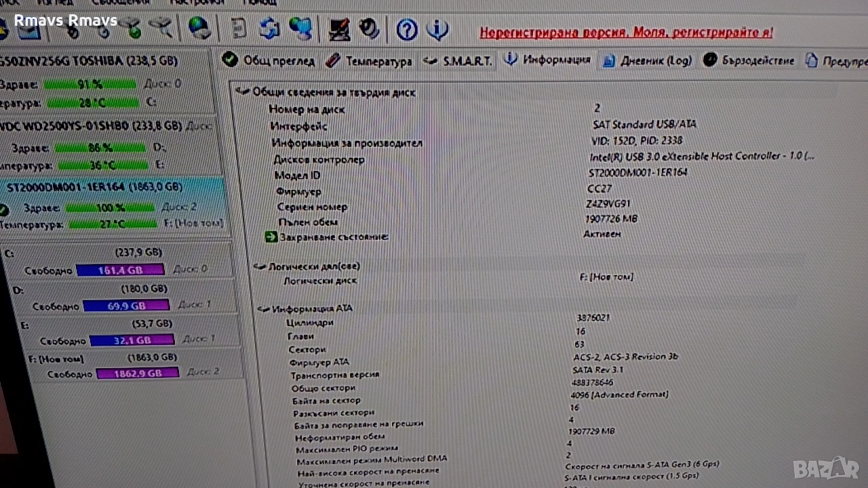Switch to the 'Общ преглед' tab
The width and height of the screenshot is (868, 488).
269,61
